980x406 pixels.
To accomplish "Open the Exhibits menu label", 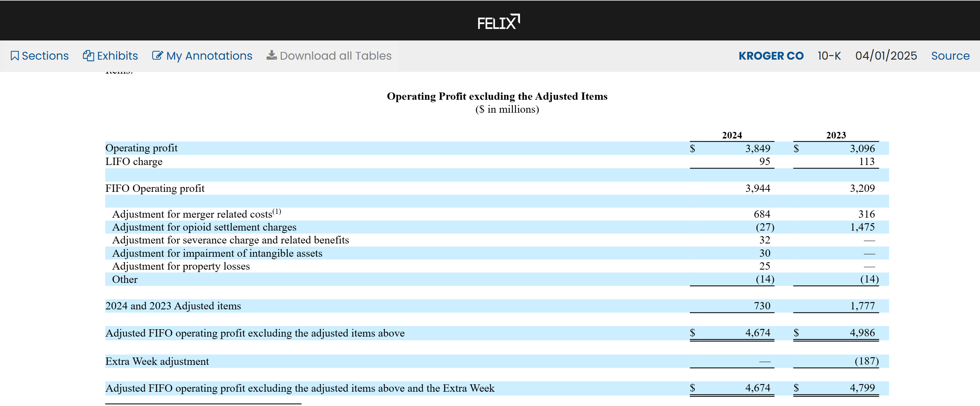I will pyautogui.click(x=117, y=56).
